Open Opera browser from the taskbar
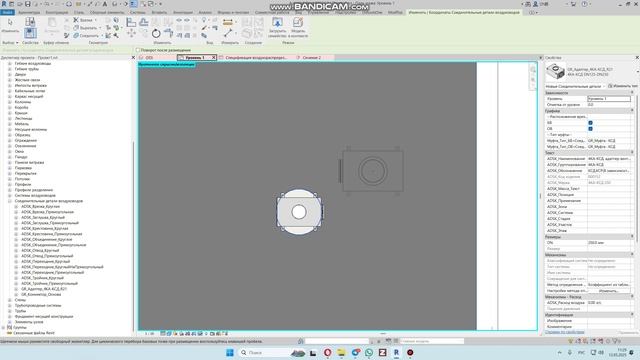 pyautogui.click(x=327, y=352)
